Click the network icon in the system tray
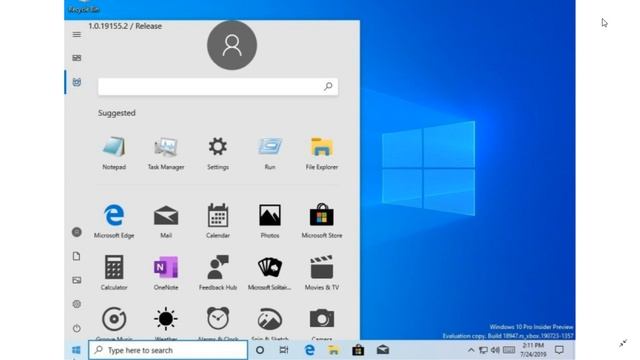The height and width of the screenshot is (360, 640). click(x=483, y=350)
